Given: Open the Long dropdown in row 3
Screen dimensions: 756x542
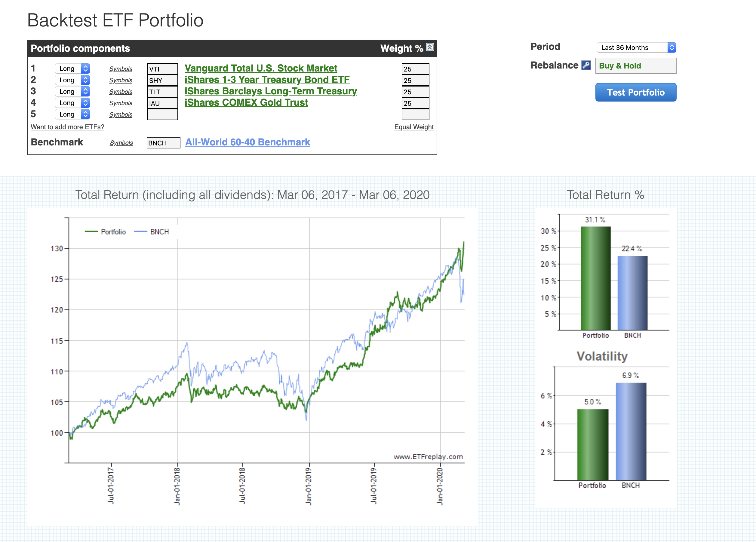Looking at the screenshot, I should (x=72, y=91).
